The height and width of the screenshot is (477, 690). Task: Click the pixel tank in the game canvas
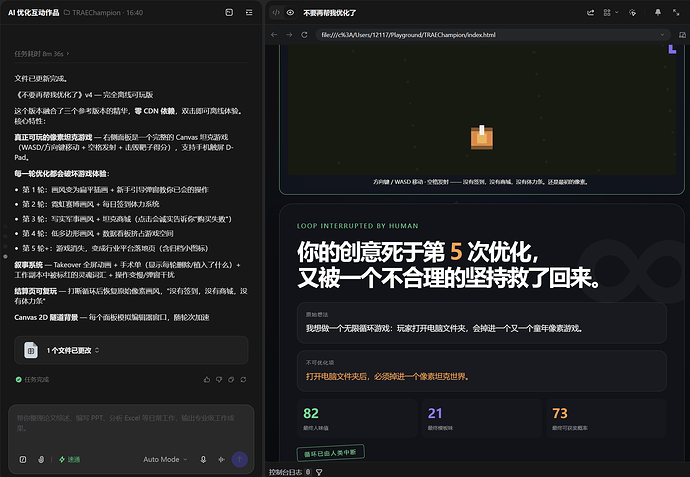click(482, 137)
